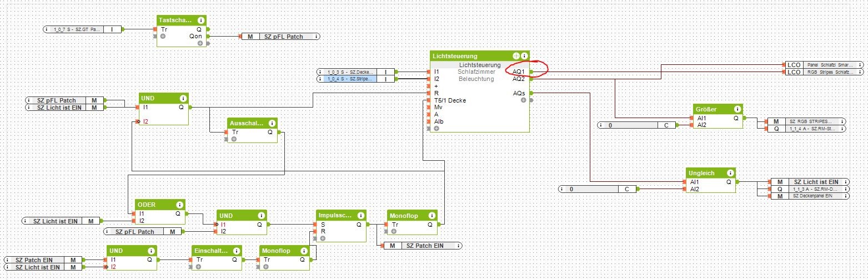Toggle negated I1 input on UND feeding Impulssc...
Image resolution: width=868 pixels, height=280 pixels.
[x=217, y=225]
